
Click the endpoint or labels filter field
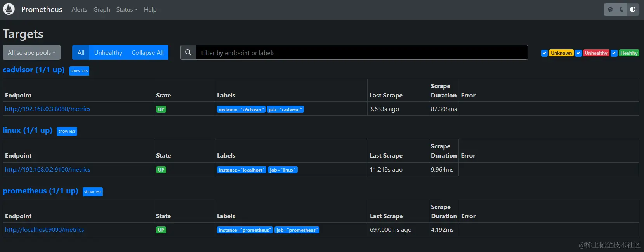[361, 53]
